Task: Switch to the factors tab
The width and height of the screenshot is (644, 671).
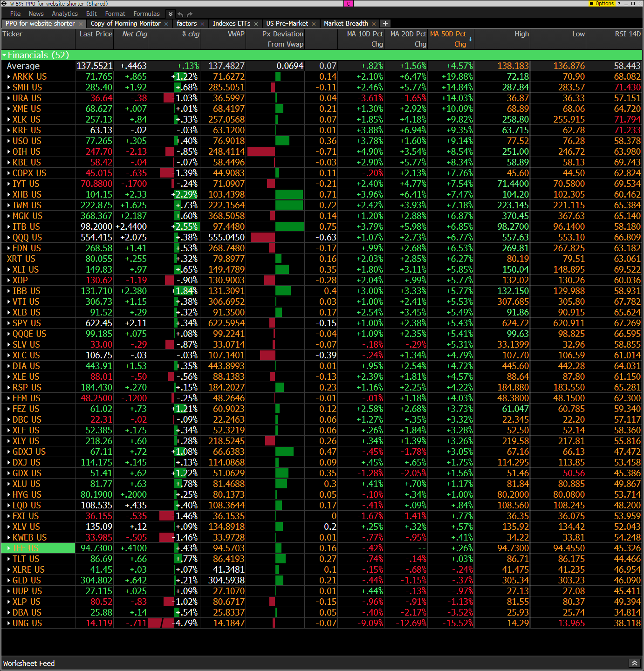Action: pos(186,23)
